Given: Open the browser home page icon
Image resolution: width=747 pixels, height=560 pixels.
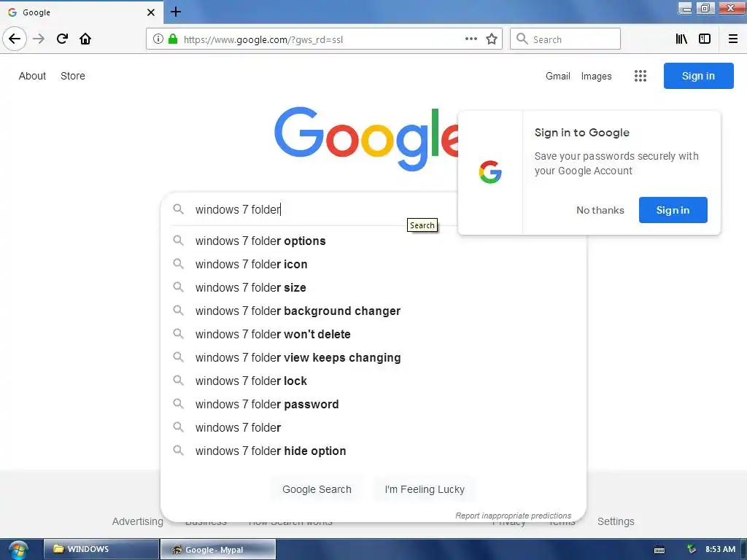Looking at the screenshot, I should (x=85, y=39).
